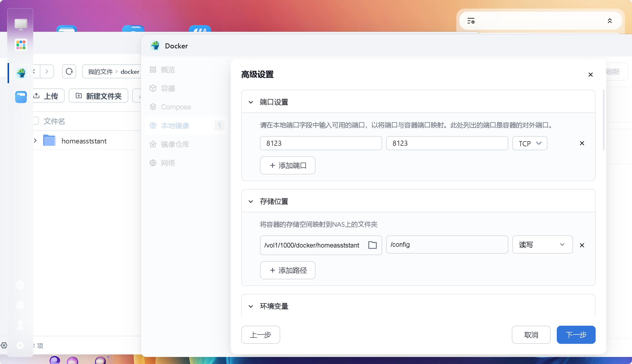This screenshot has width=632, height=364.
Task: Select the Docker app icon in sidebar
Action: pos(21,73)
